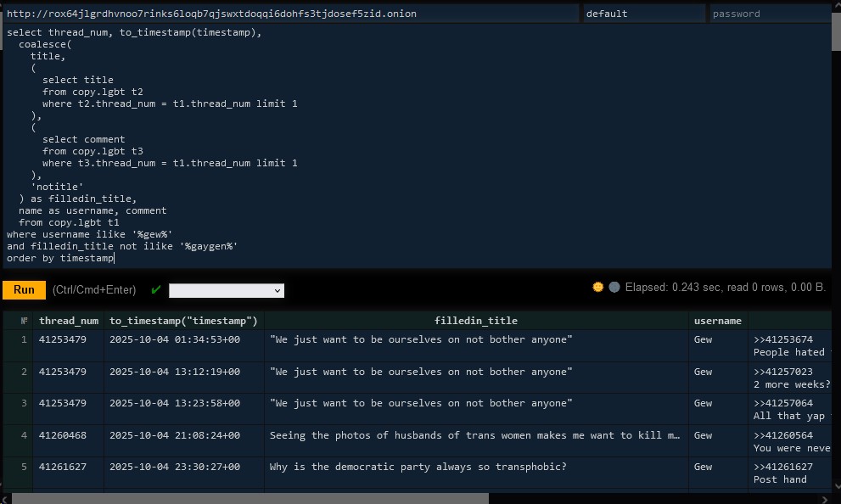
Task: Click the password input field
Action: (x=771, y=14)
